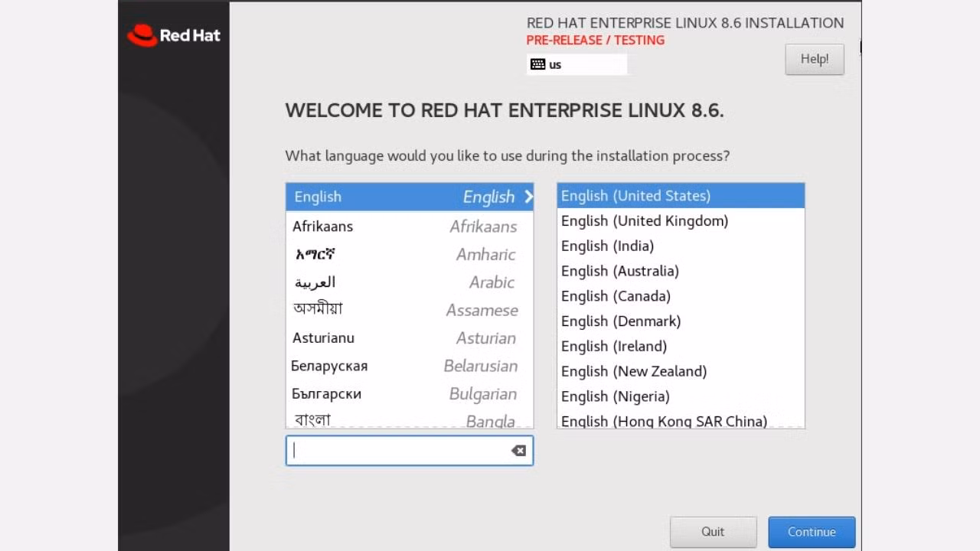Choose English (Ireland) locale
This screenshot has width=980, height=551.
point(681,347)
